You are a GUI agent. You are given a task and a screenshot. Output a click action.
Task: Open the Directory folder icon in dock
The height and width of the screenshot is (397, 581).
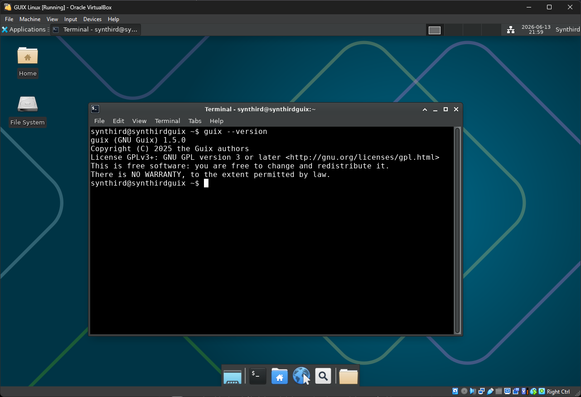click(348, 376)
